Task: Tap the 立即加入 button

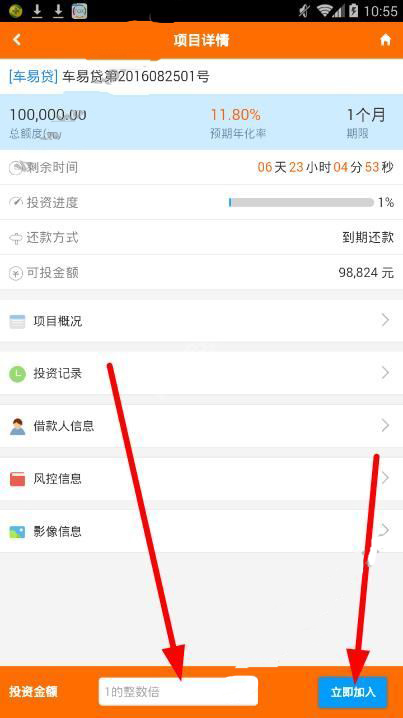Action: (x=353, y=692)
